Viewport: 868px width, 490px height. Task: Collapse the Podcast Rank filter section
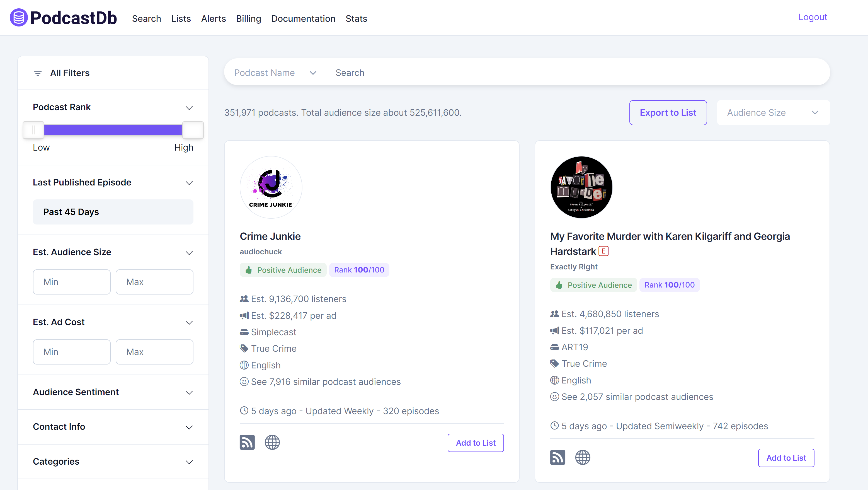click(x=189, y=108)
